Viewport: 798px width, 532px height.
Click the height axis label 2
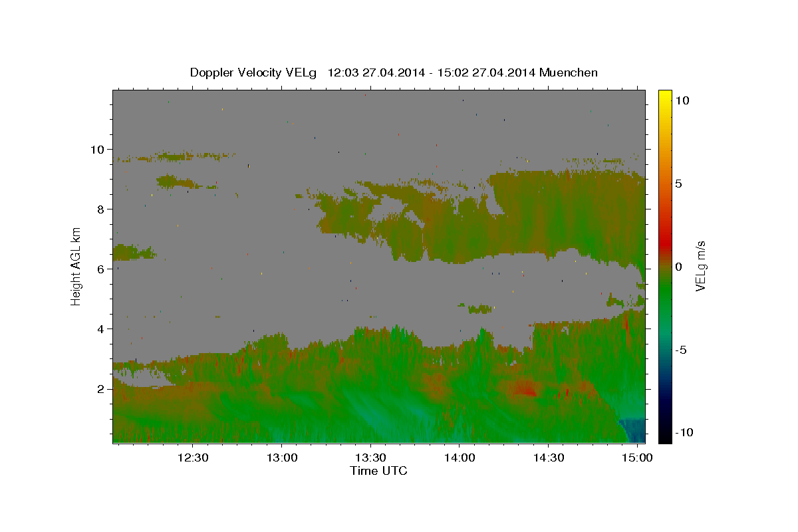click(x=102, y=388)
